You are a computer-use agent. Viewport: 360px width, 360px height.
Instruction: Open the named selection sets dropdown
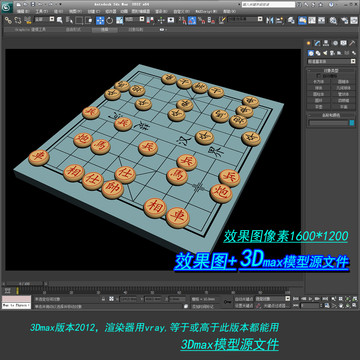click(x=245, y=19)
